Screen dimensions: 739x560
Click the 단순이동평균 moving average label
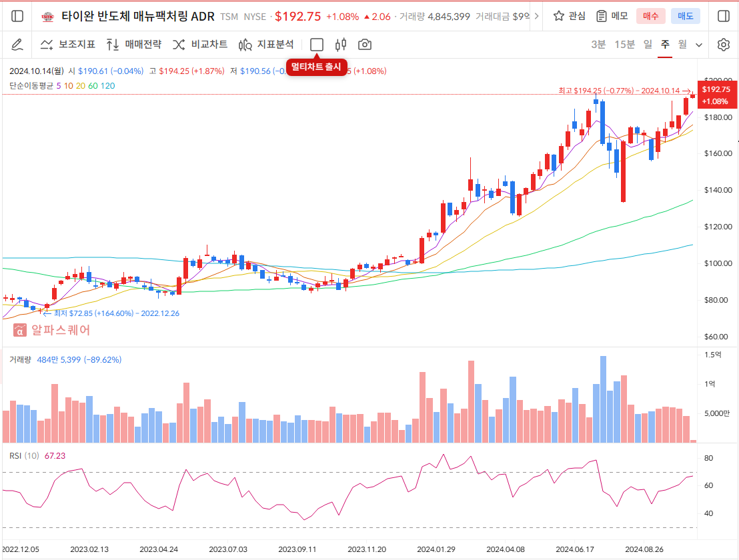coord(31,86)
